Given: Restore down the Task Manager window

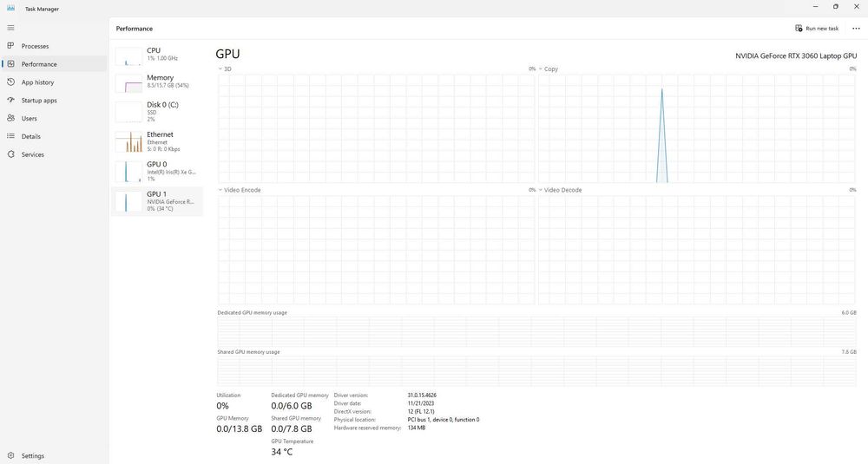Looking at the screenshot, I should pos(836,7).
